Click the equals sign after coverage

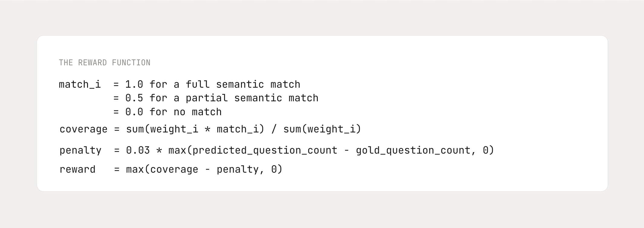pos(117,129)
